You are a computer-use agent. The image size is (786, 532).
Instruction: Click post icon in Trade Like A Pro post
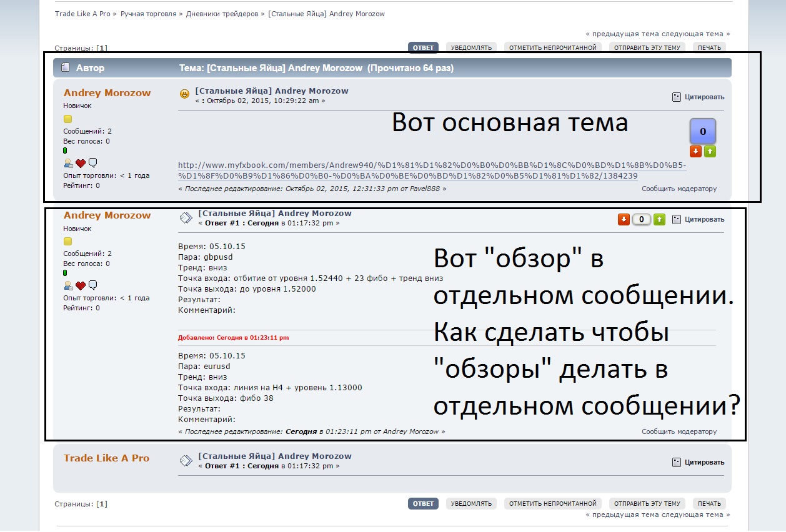click(x=186, y=461)
